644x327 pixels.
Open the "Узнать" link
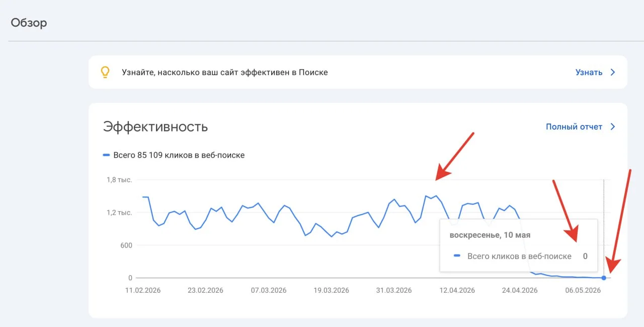589,72
